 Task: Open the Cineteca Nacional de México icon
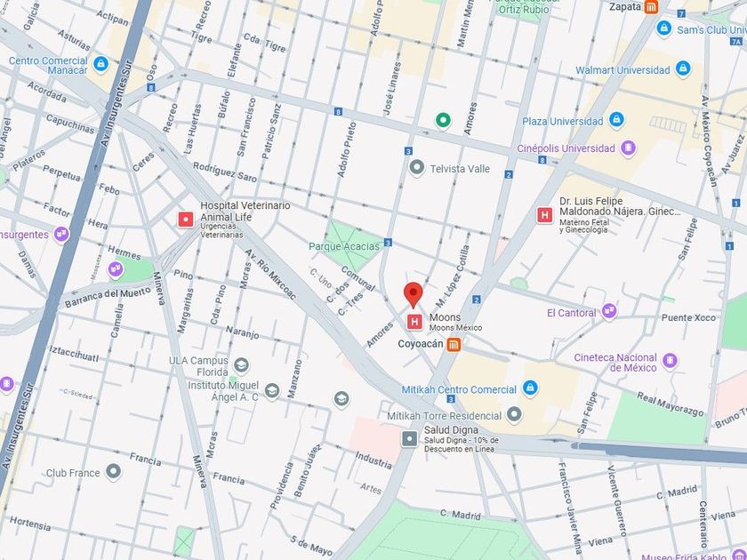tap(670, 361)
